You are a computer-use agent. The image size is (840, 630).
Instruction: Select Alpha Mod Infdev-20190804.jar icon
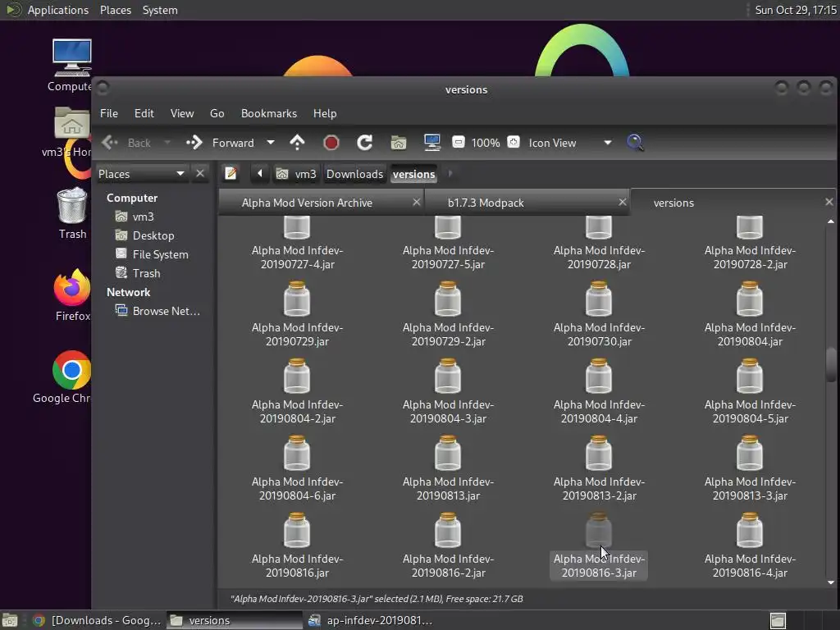750,299
